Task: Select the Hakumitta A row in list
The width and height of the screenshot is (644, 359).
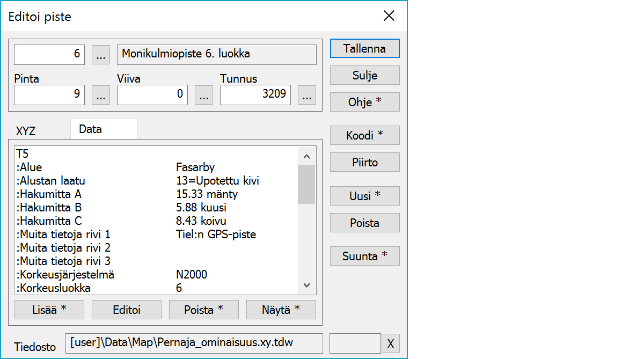Action: pos(156,194)
